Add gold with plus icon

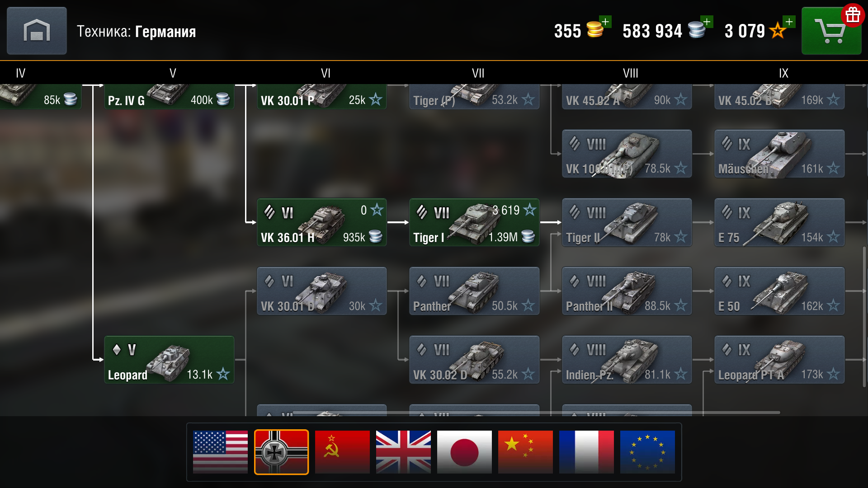[x=605, y=22]
